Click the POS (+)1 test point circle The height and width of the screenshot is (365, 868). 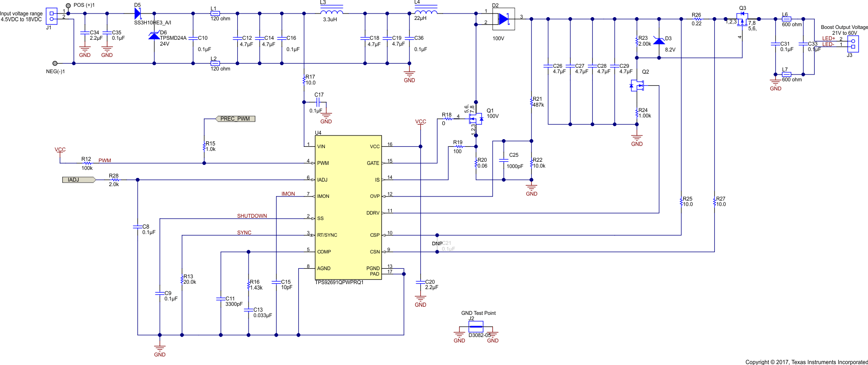coord(68,6)
